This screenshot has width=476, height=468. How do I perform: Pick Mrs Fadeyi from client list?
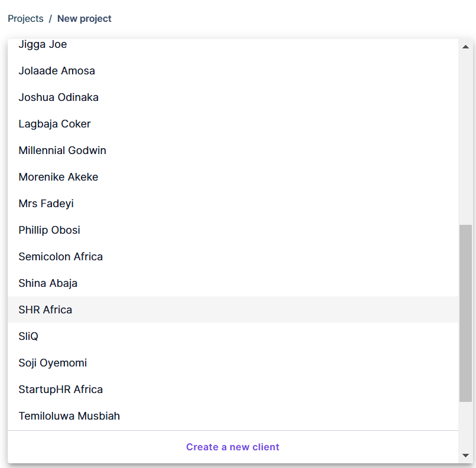pos(233,204)
